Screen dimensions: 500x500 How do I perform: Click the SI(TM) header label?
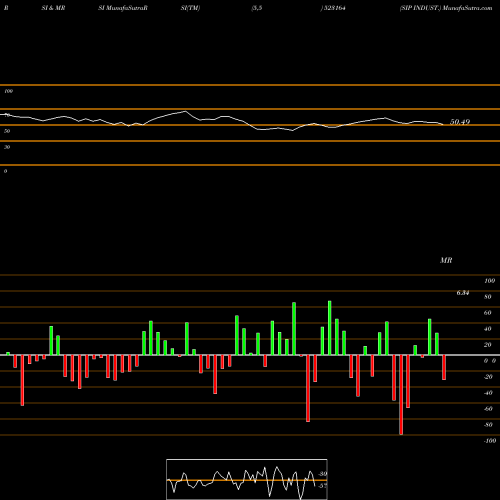coord(190,8)
